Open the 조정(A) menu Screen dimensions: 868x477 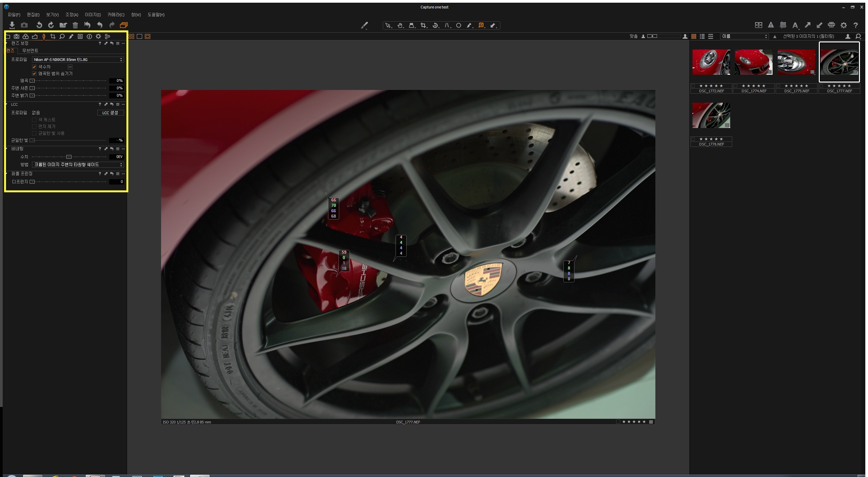tap(71, 15)
